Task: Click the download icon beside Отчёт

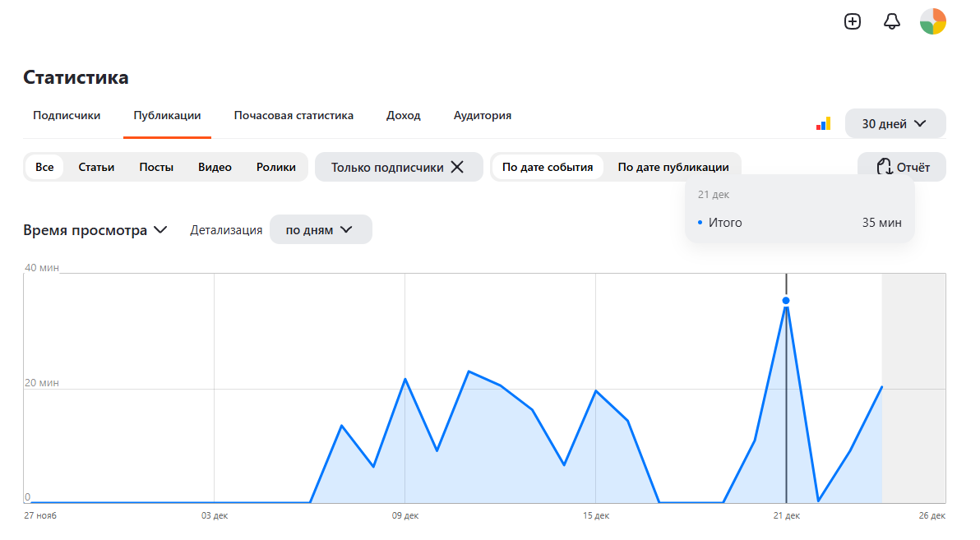Action: pos(884,166)
